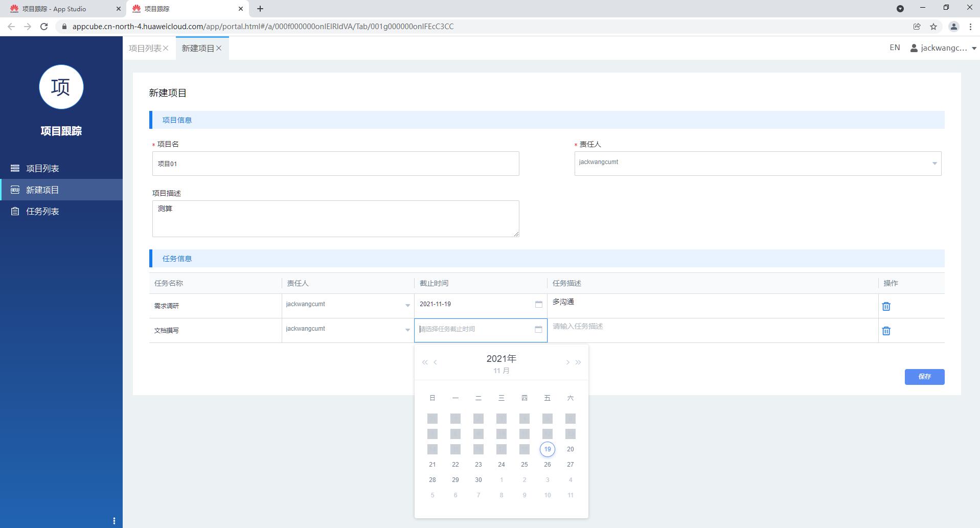Choose day 22 in the date picker
The image size is (980, 528).
point(455,465)
